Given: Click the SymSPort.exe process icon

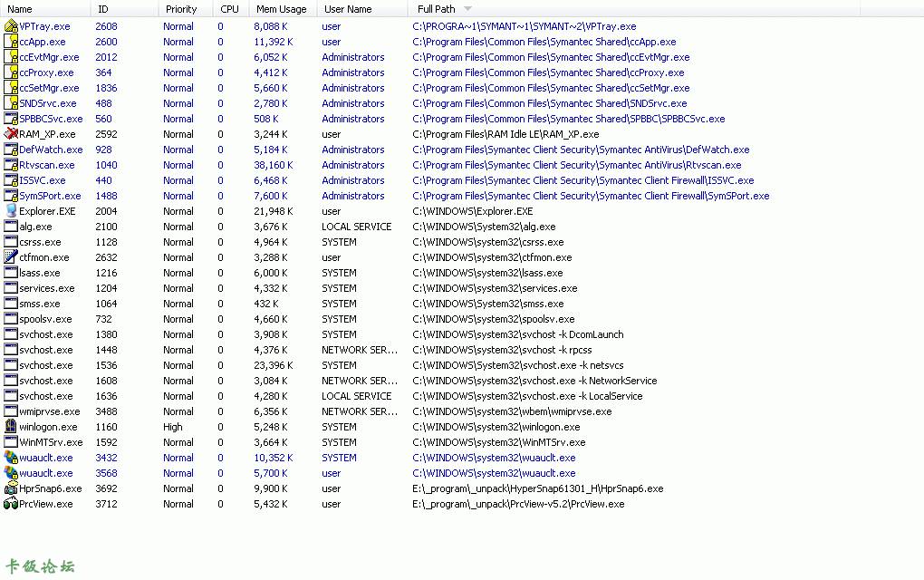Looking at the screenshot, I should (x=11, y=195).
